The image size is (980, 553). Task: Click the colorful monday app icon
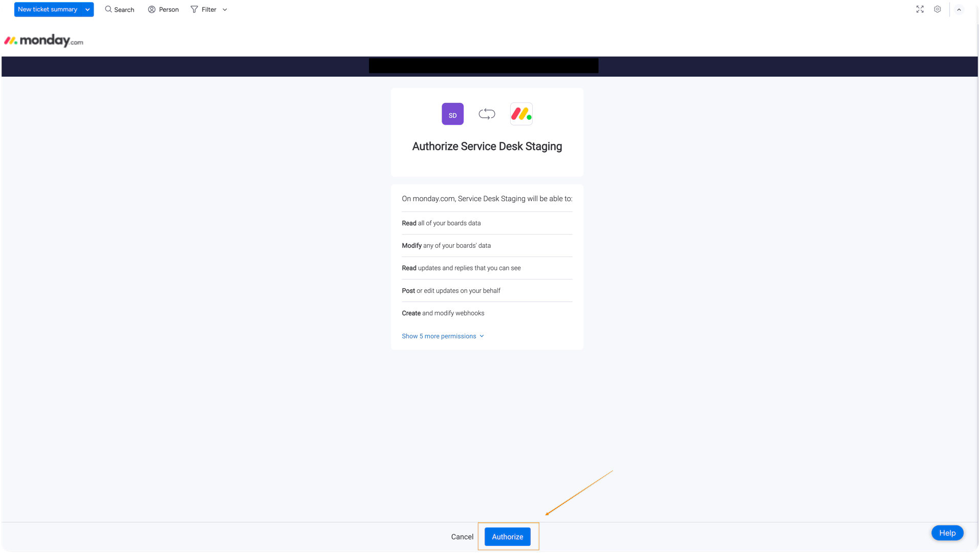tap(521, 114)
